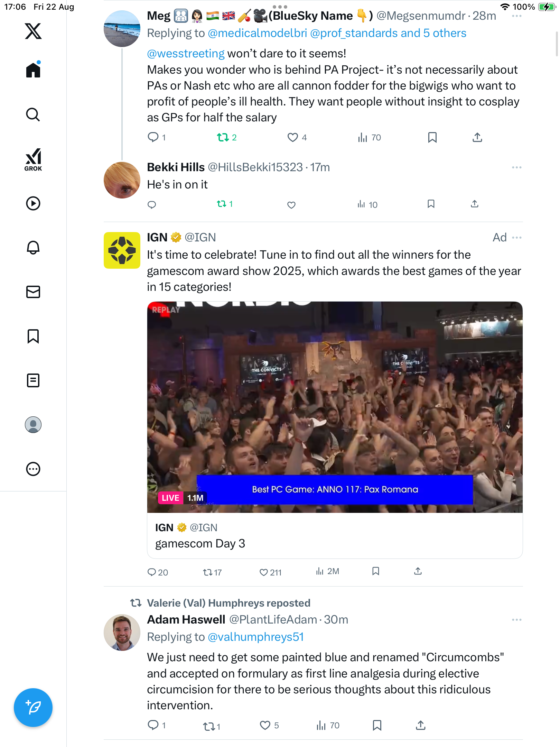Open more options for IGN ad

(x=517, y=238)
